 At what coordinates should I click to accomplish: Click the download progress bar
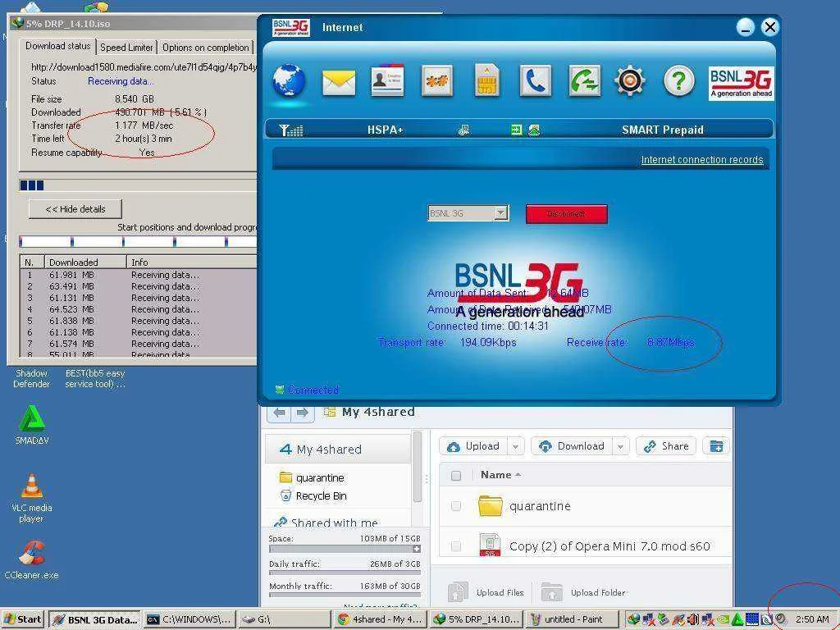point(138,185)
